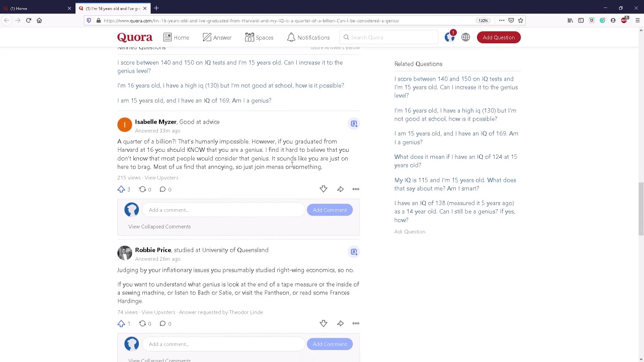Open left related question about IQ of 169
The image size is (644, 362).
[194, 101]
